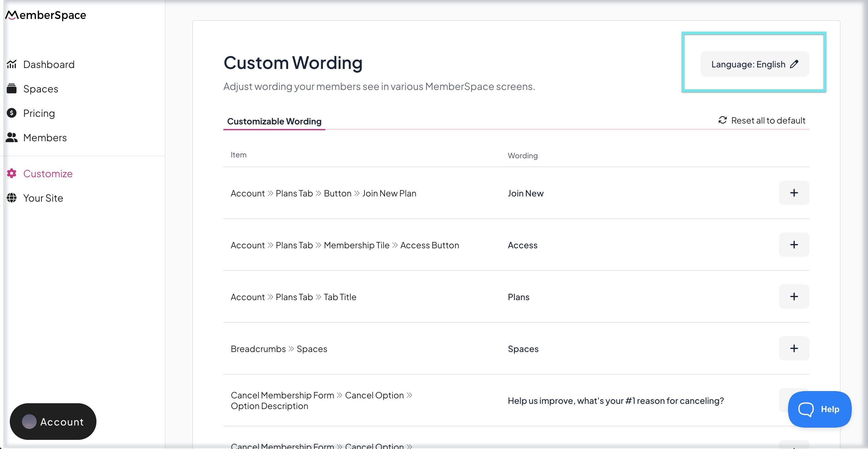Image resolution: width=868 pixels, height=449 pixels.
Task: Open the Account button at bottom left
Action: pos(53,421)
